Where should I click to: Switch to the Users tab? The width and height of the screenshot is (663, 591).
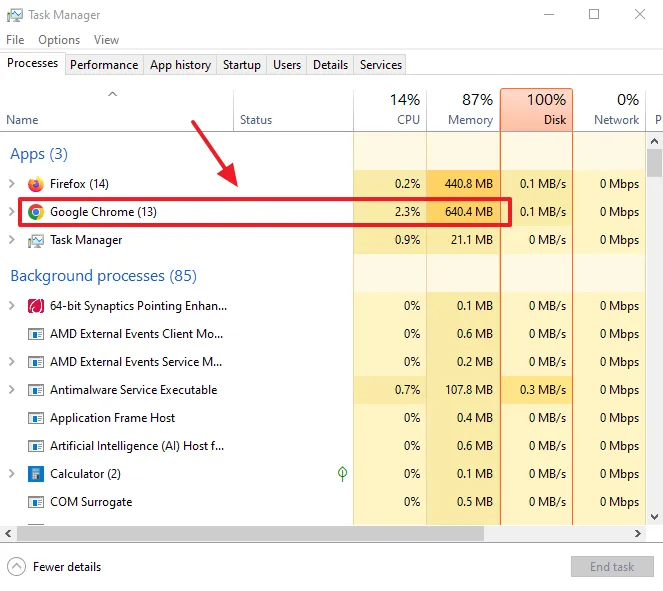287,65
